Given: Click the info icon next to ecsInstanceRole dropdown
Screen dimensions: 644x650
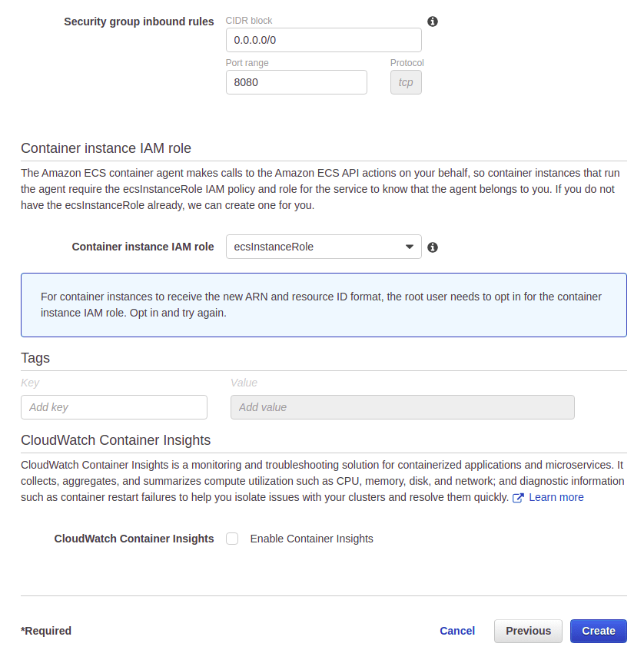Looking at the screenshot, I should [x=433, y=247].
